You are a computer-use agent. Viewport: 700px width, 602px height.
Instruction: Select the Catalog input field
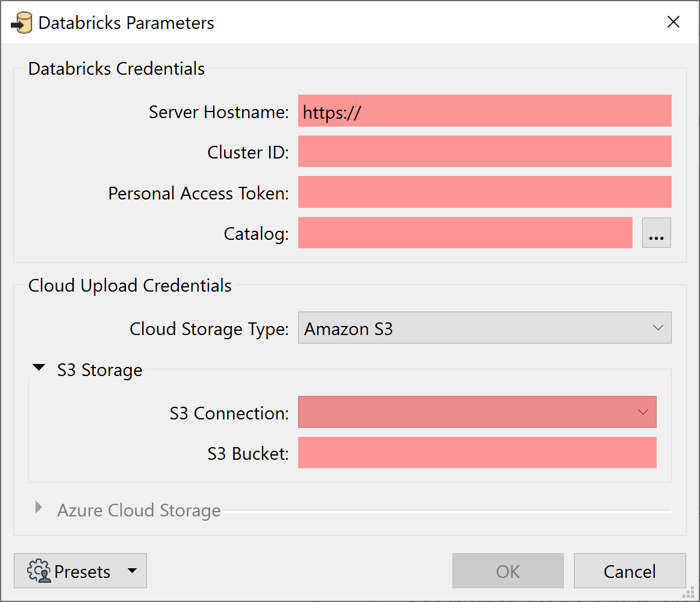tap(464, 233)
